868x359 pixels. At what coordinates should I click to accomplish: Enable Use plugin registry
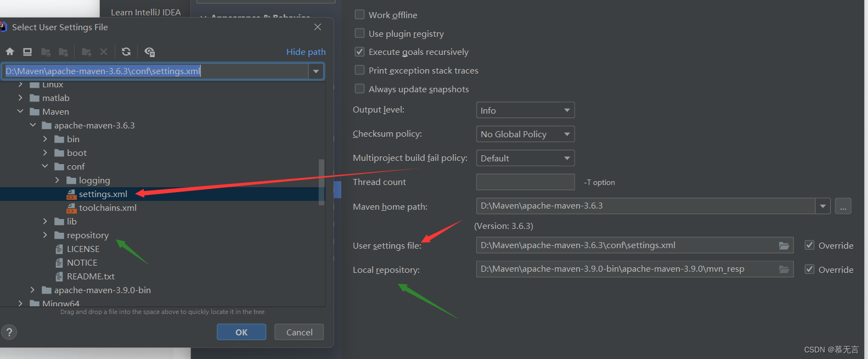click(x=359, y=33)
